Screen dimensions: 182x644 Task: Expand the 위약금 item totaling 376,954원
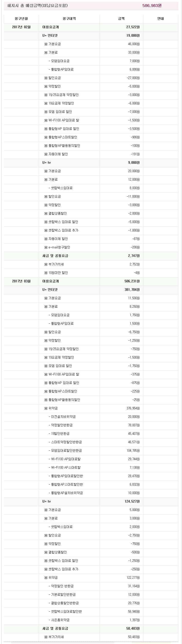click(x=46, y=408)
